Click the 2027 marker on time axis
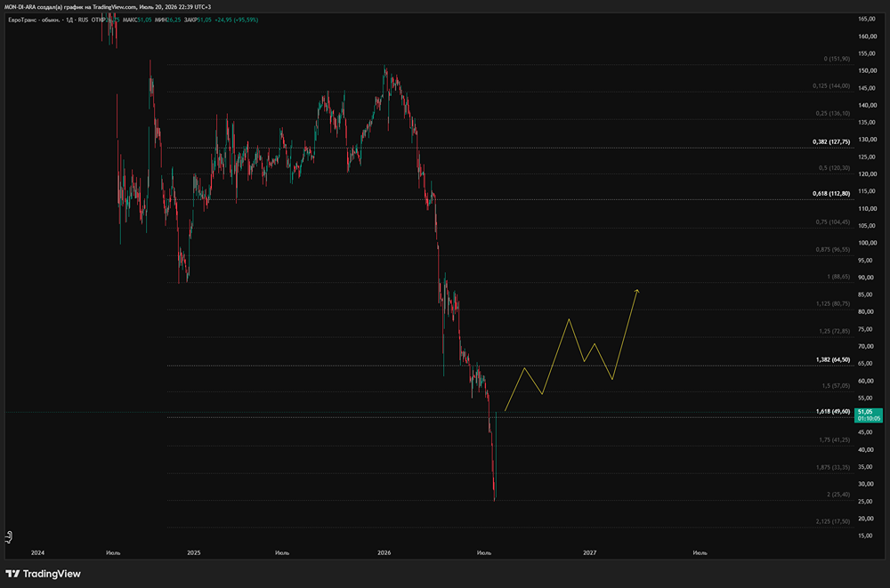The image size is (890, 588). [x=590, y=552]
